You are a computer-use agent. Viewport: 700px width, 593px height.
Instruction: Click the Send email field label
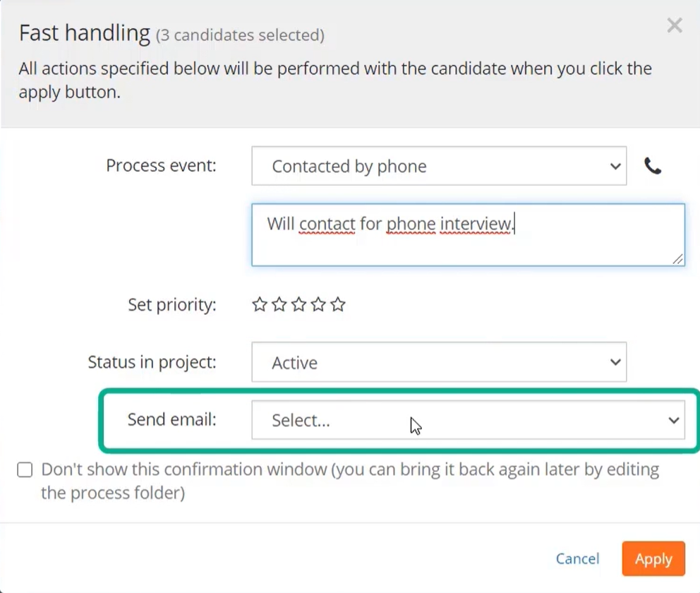[172, 419]
